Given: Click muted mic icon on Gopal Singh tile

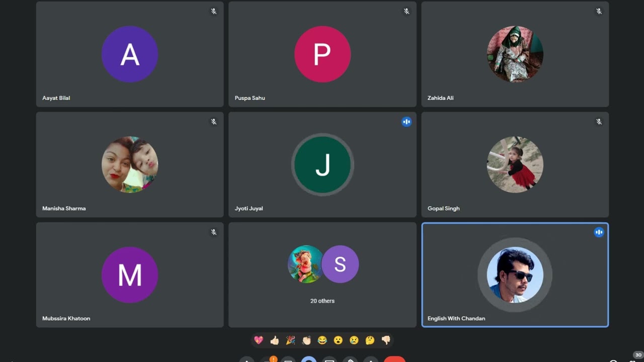Looking at the screenshot, I should 599,122.
